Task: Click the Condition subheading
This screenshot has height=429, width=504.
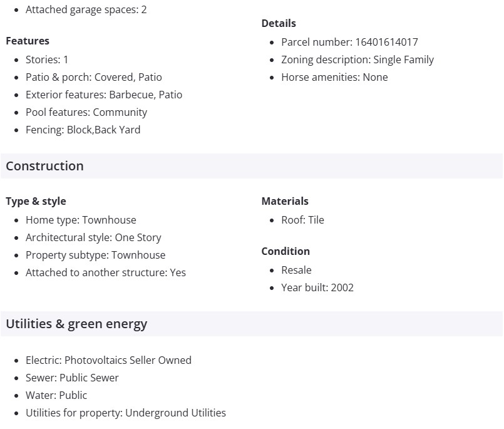Action: [285, 251]
